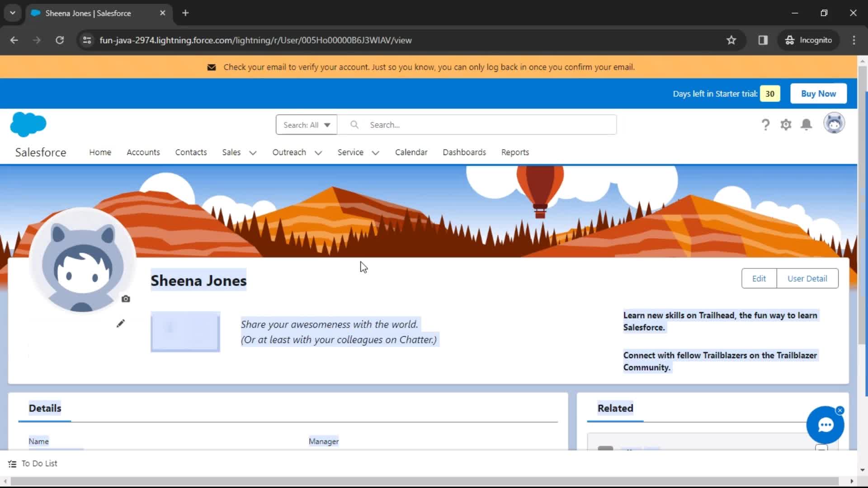This screenshot has height=488, width=868.
Task: Open the Notifications bell
Action: tap(806, 125)
